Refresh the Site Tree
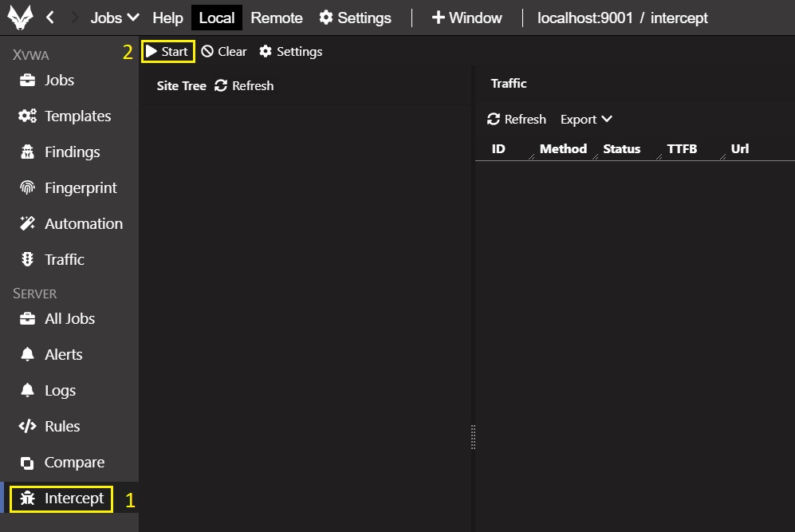 coord(244,86)
